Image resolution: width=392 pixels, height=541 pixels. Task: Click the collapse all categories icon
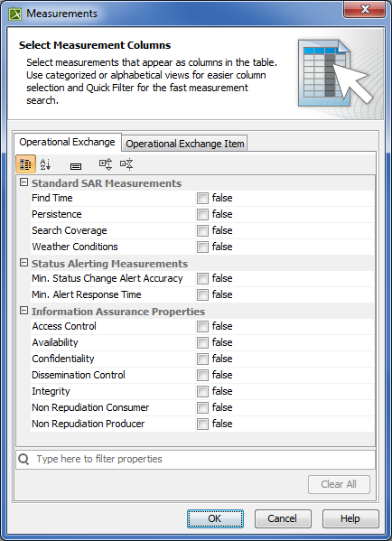coord(126,164)
